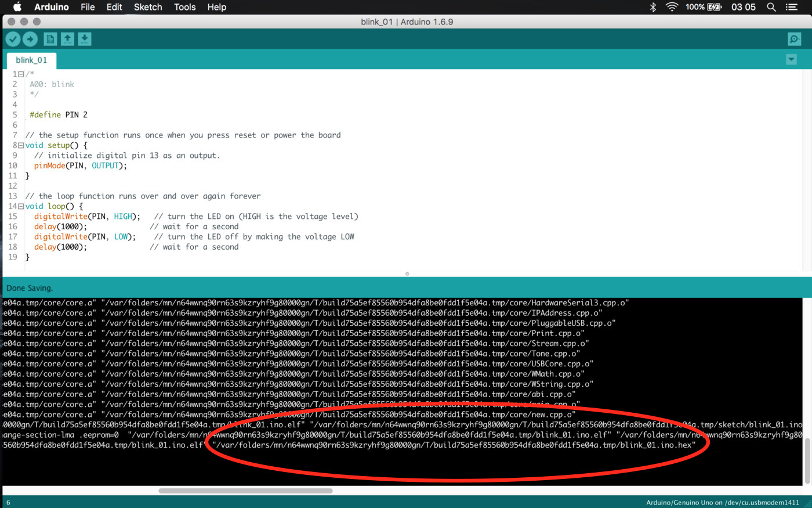812x508 pixels.
Task: Open the Help menu
Action: click(217, 7)
